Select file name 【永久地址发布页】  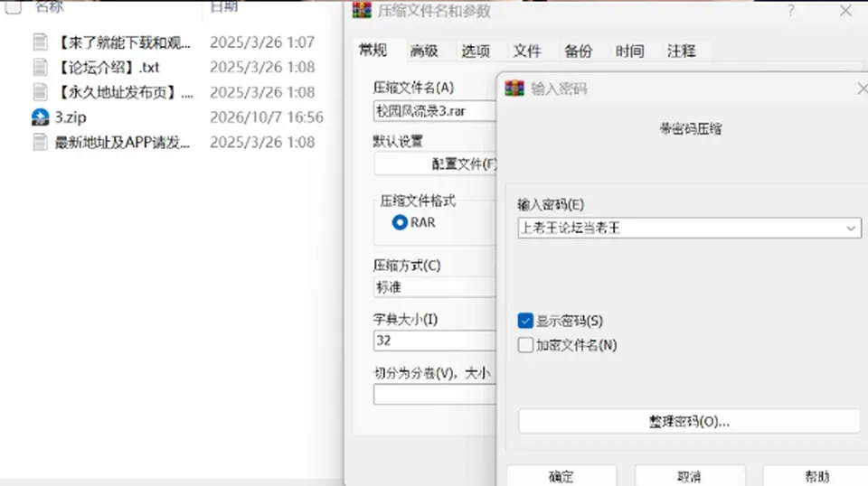[124, 92]
